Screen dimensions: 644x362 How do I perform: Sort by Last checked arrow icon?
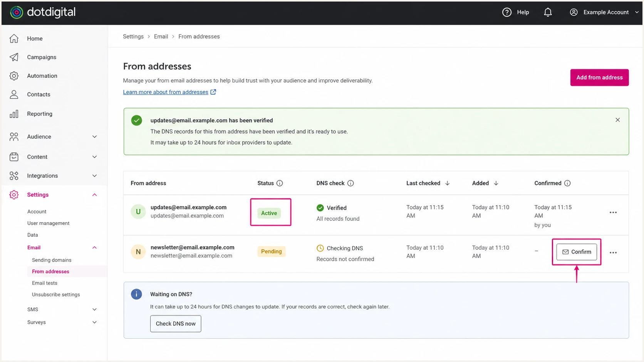pos(447,183)
